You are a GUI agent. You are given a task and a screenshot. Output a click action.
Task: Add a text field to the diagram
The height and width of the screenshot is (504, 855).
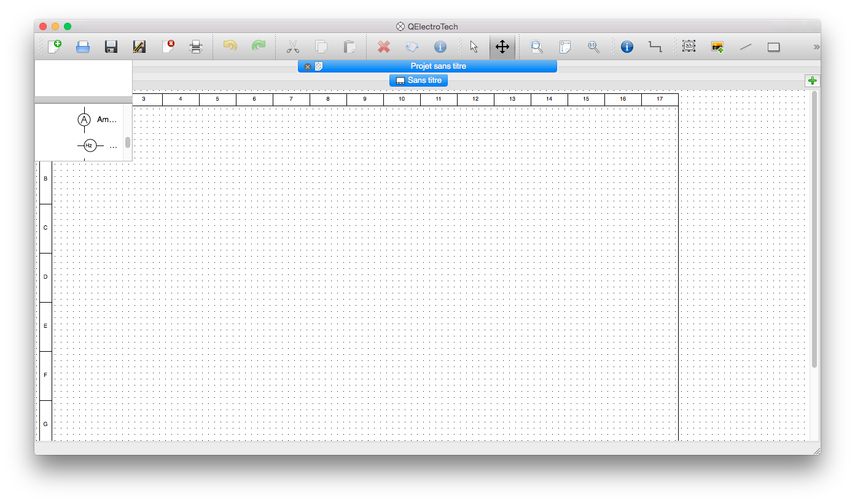pos(689,47)
